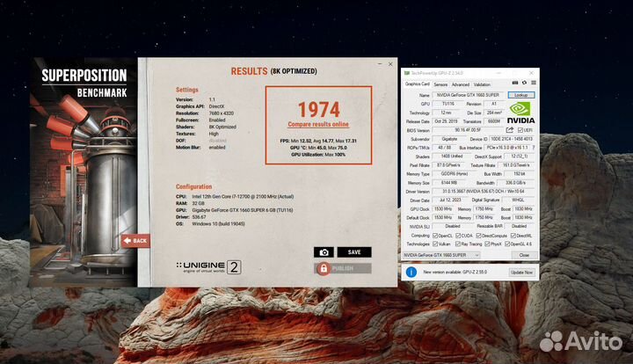Select the Graphics Card tab in GPU-Z

click(417, 84)
